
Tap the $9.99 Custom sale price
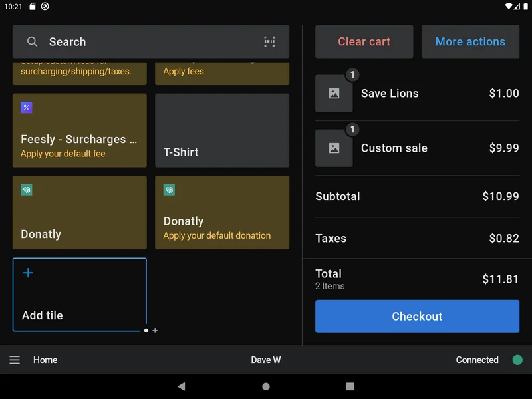coord(504,148)
